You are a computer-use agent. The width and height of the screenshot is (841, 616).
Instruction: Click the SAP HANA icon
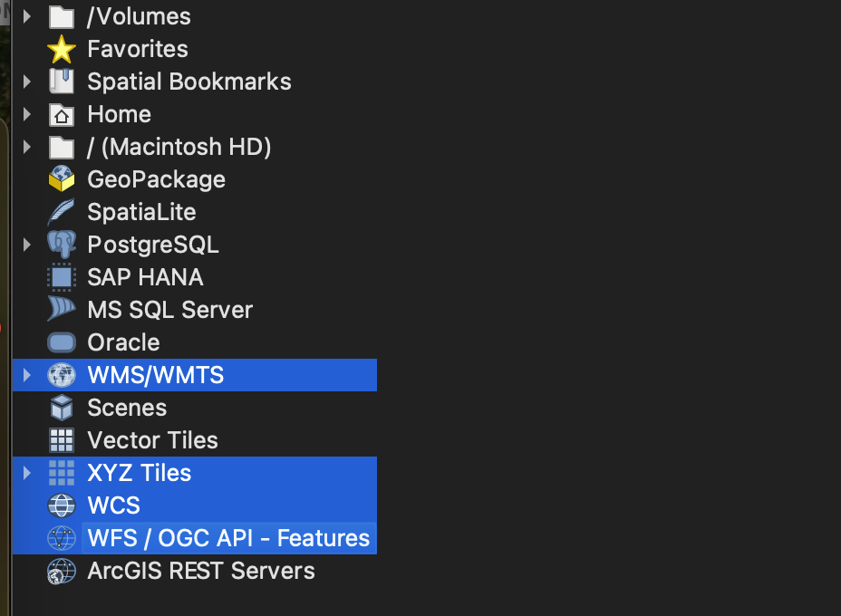pos(61,277)
